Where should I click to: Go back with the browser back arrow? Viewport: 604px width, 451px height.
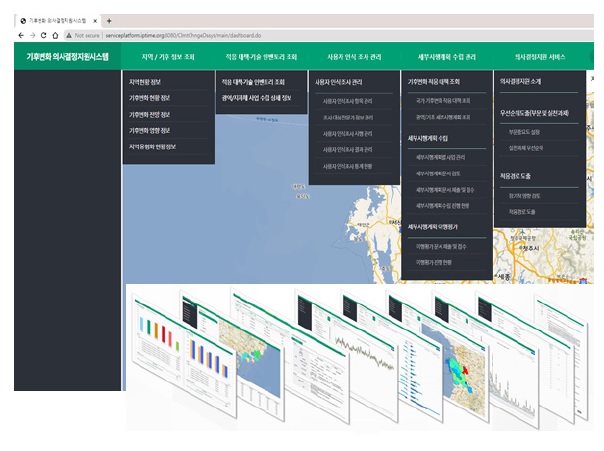pyautogui.click(x=21, y=35)
